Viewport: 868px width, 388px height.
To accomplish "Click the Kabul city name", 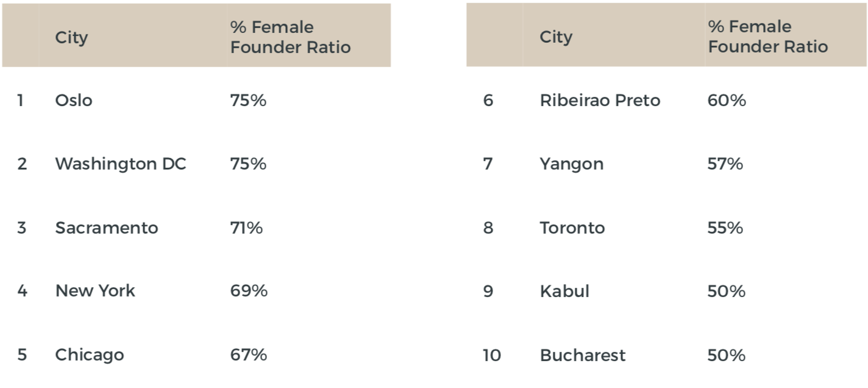I will (564, 292).
